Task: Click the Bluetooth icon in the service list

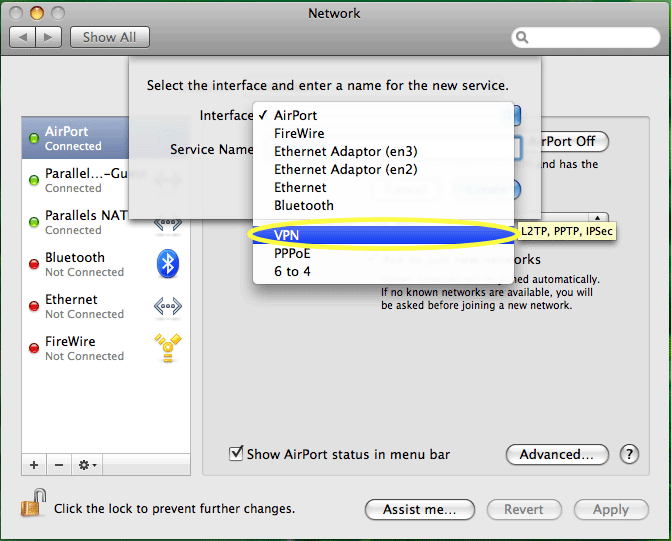Action: [x=168, y=264]
